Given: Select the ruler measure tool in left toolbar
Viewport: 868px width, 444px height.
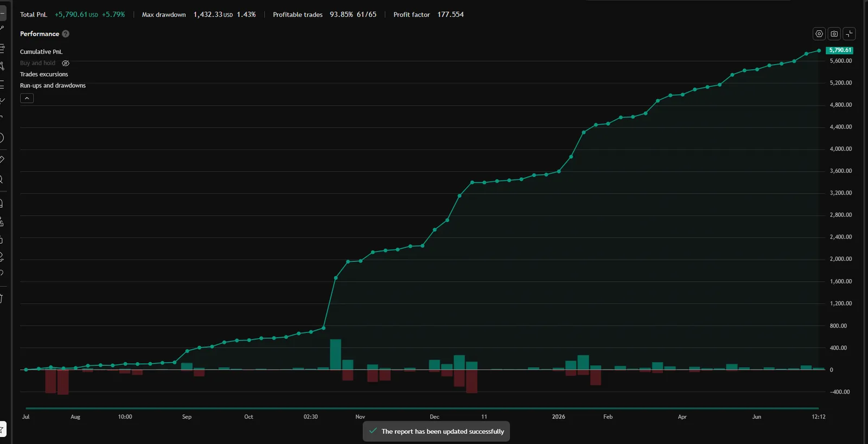Looking at the screenshot, I should (x=2, y=159).
